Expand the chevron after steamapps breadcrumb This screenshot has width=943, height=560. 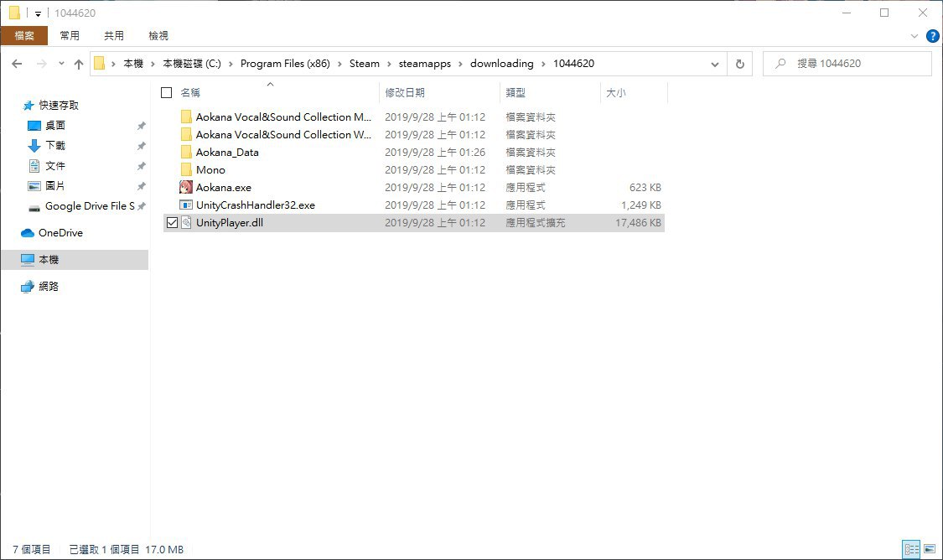point(461,64)
